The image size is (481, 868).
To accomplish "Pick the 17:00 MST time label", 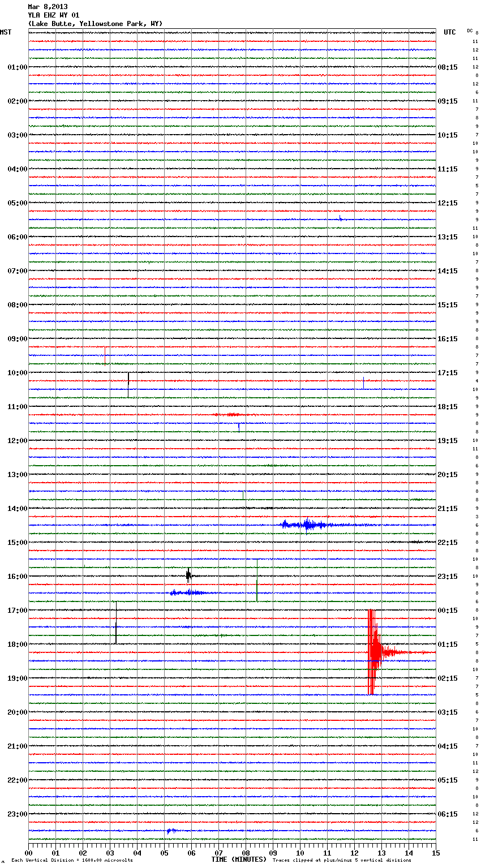I will click(x=18, y=611).
